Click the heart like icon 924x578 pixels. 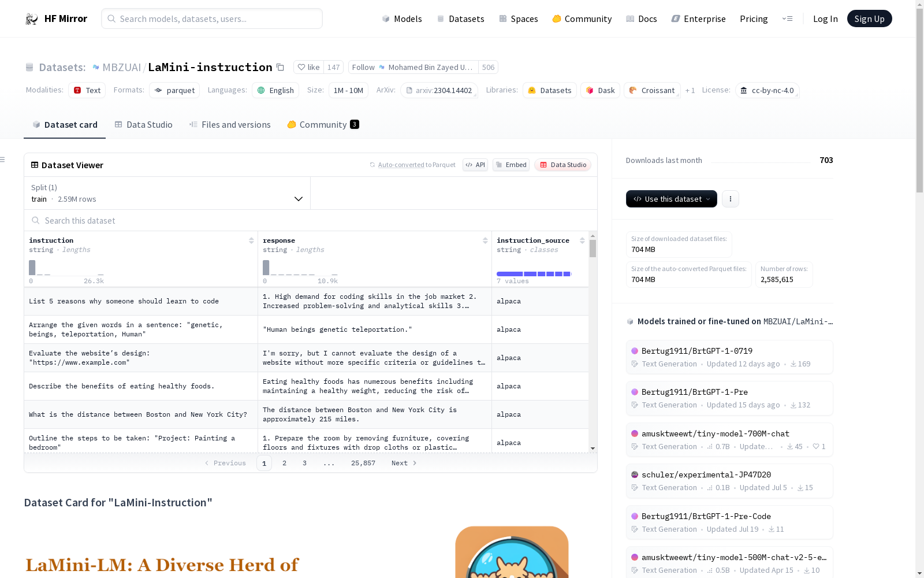click(x=301, y=67)
